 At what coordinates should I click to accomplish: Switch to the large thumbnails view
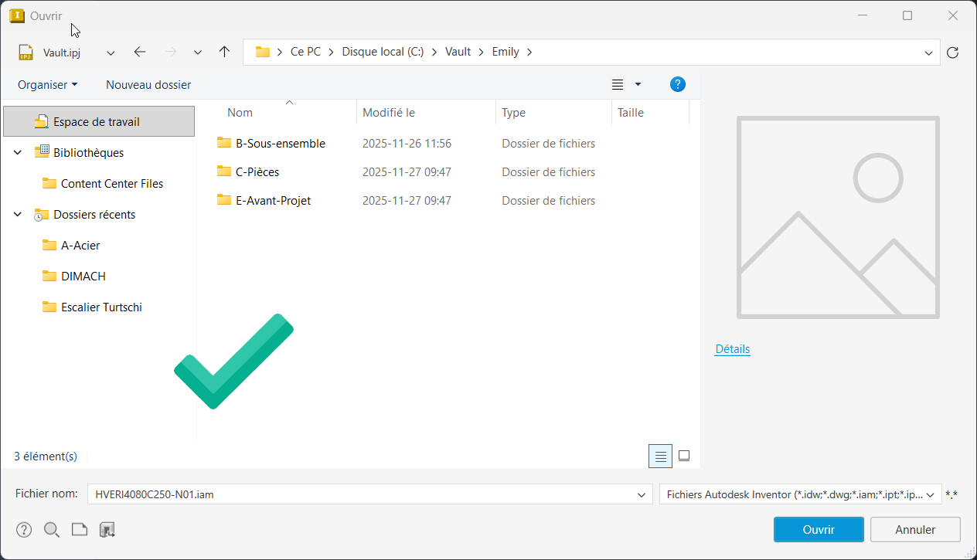pyautogui.click(x=684, y=456)
